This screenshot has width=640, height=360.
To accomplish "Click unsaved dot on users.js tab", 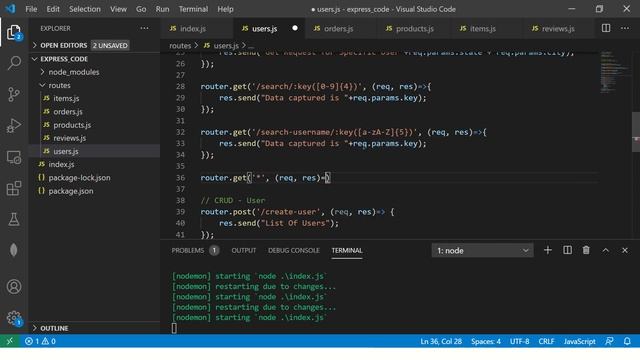I will click(295, 28).
